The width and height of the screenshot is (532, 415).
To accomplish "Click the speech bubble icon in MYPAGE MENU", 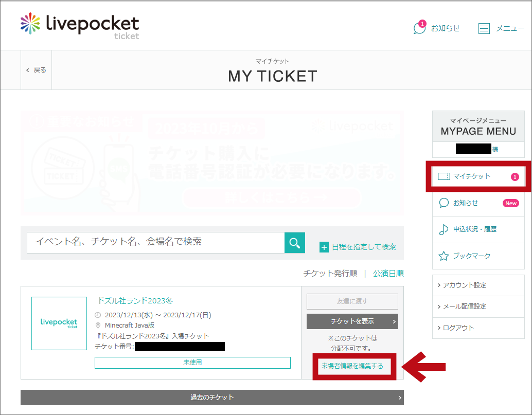I will (444, 203).
